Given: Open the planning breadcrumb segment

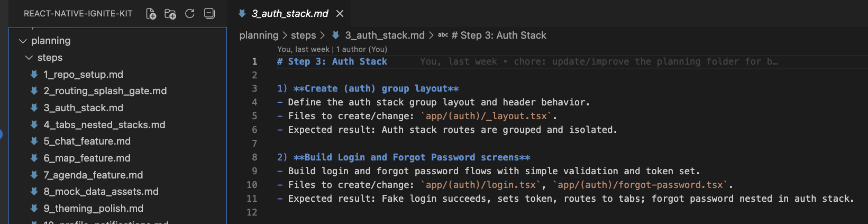Looking at the screenshot, I should coord(259,35).
